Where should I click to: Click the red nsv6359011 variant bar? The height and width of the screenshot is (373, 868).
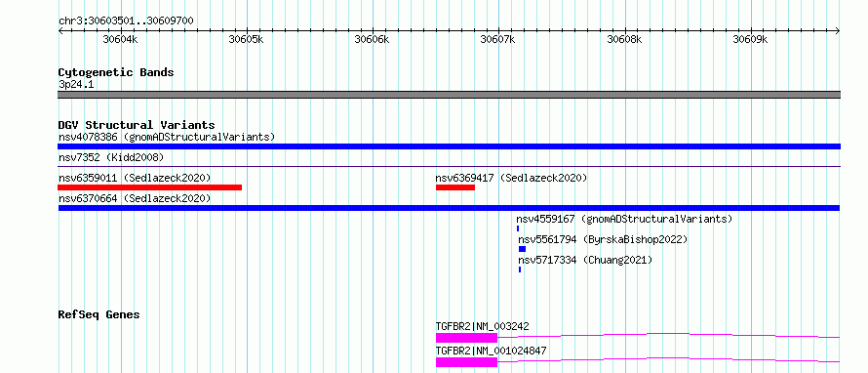(150, 187)
